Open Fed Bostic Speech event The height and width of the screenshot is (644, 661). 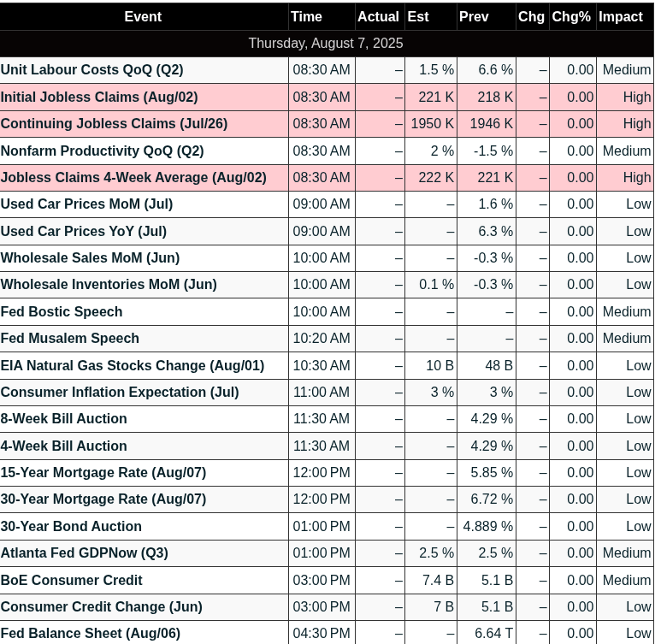click(x=62, y=311)
